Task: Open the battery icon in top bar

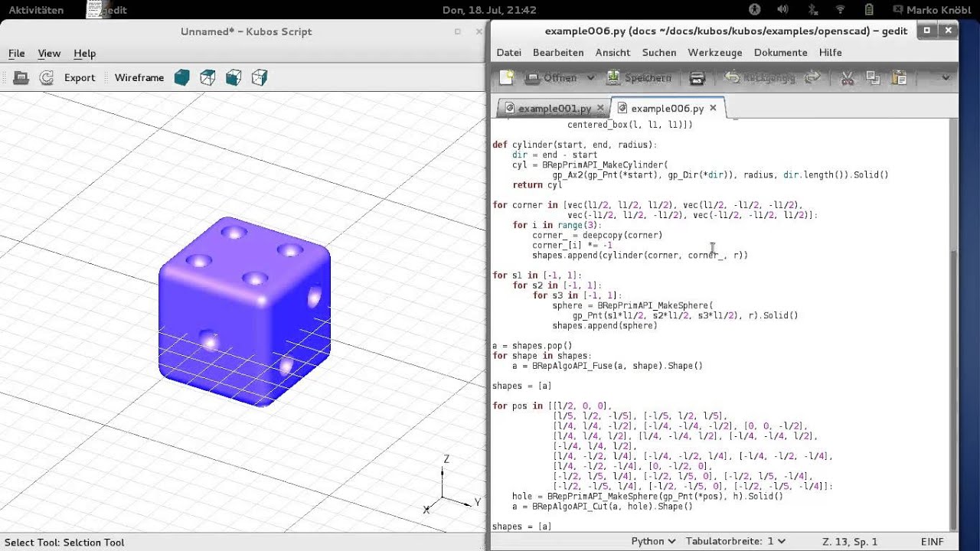Action: pyautogui.click(x=870, y=10)
